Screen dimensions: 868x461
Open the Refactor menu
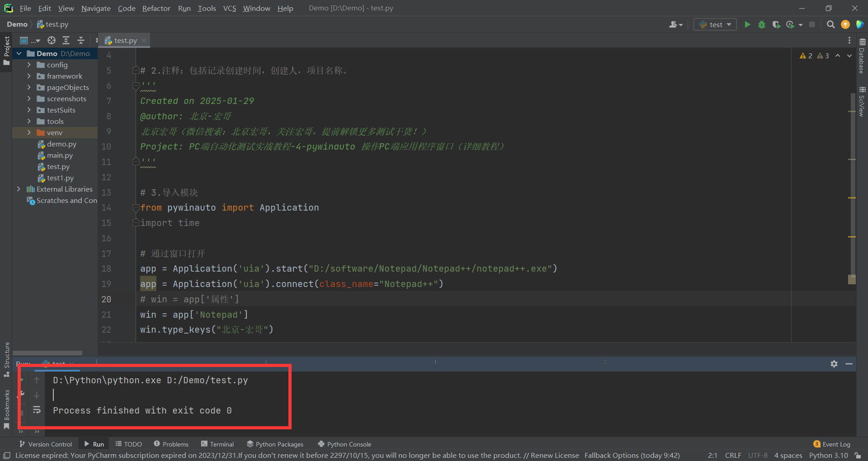[156, 8]
